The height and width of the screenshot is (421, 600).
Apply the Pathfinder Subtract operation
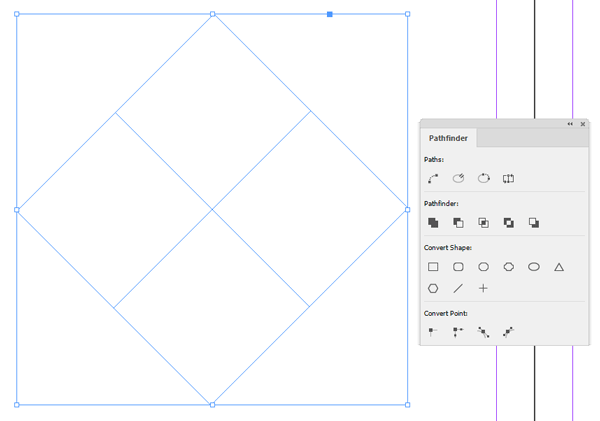[x=459, y=223]
